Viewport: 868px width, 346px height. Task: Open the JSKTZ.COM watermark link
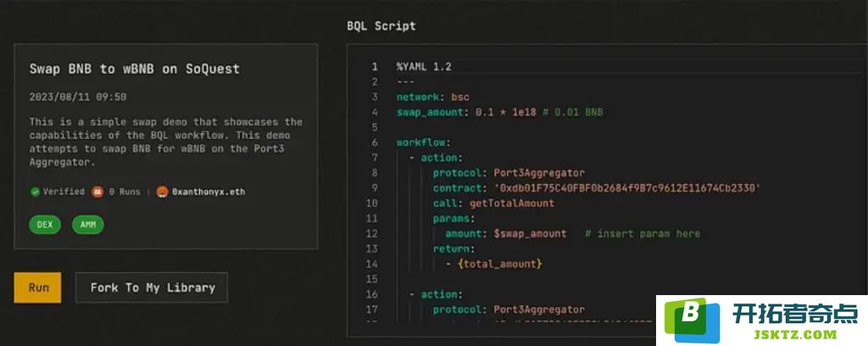pyautogui.click(x=795, y=334)
